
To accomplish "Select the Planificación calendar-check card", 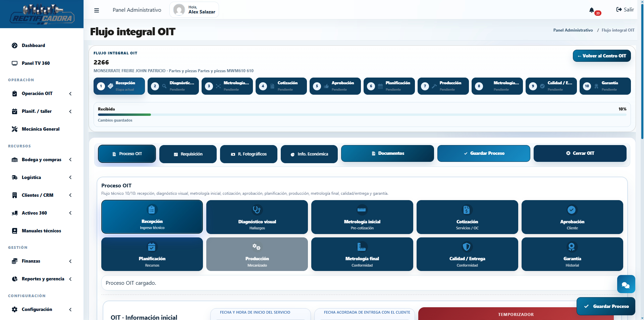I will coord(152,254).
